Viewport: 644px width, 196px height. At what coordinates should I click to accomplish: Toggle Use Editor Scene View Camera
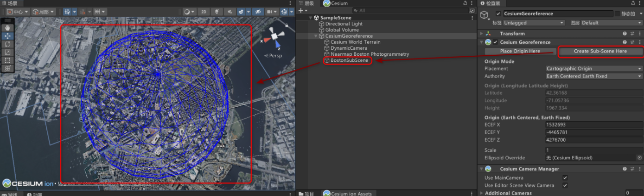pyautogui.click(x=565, y=185)
